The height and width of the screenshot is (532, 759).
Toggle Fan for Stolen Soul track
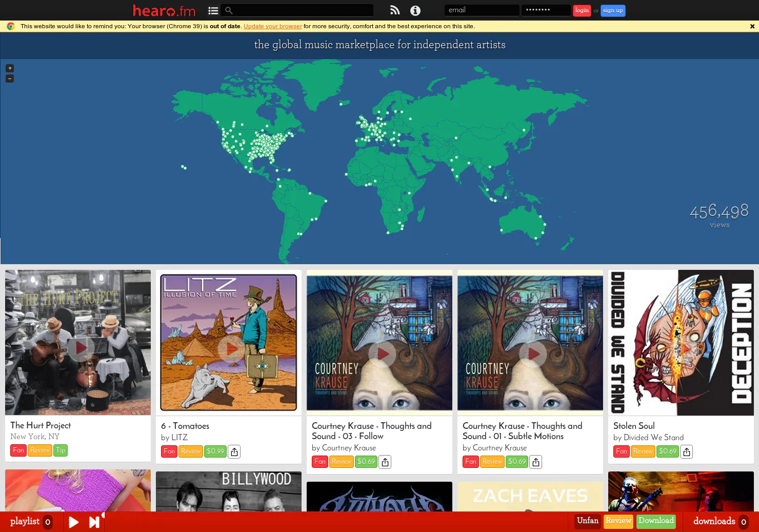click(622, 451)
